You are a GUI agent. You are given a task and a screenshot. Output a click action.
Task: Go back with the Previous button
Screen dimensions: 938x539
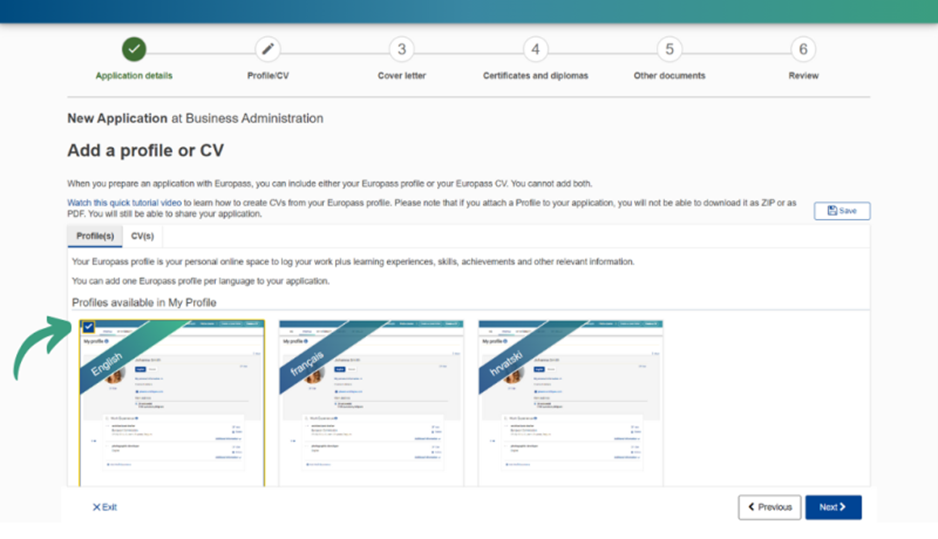[769, 507]
